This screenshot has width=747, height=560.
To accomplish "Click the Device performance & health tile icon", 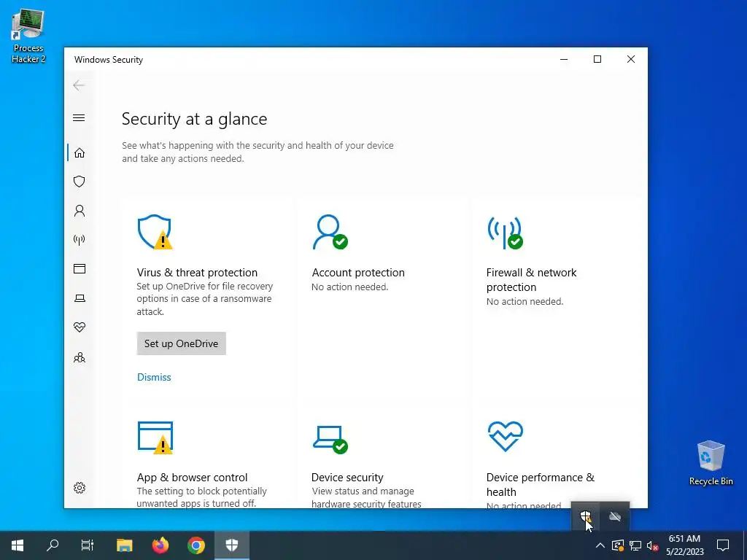I will tap(506, 436).
